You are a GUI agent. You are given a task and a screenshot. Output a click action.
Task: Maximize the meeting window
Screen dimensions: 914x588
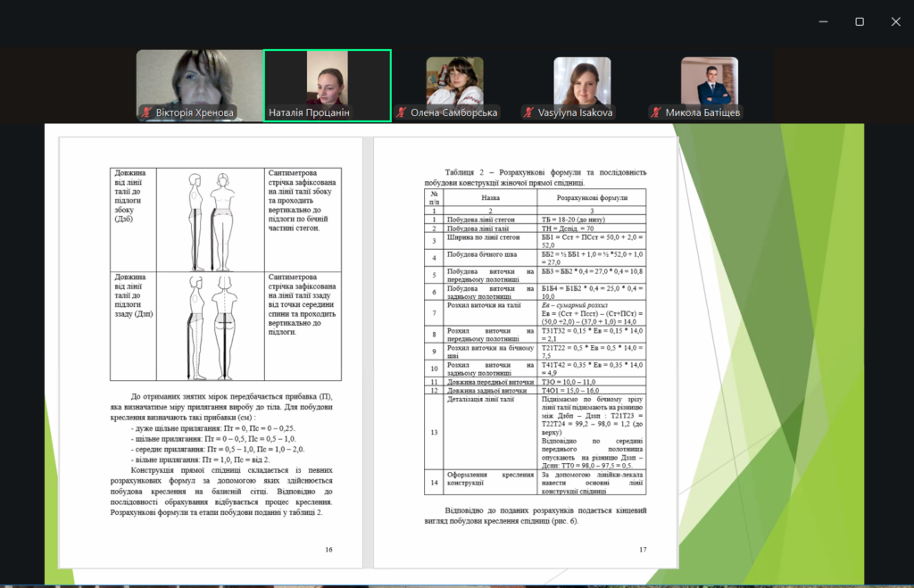tap(859, 21)
